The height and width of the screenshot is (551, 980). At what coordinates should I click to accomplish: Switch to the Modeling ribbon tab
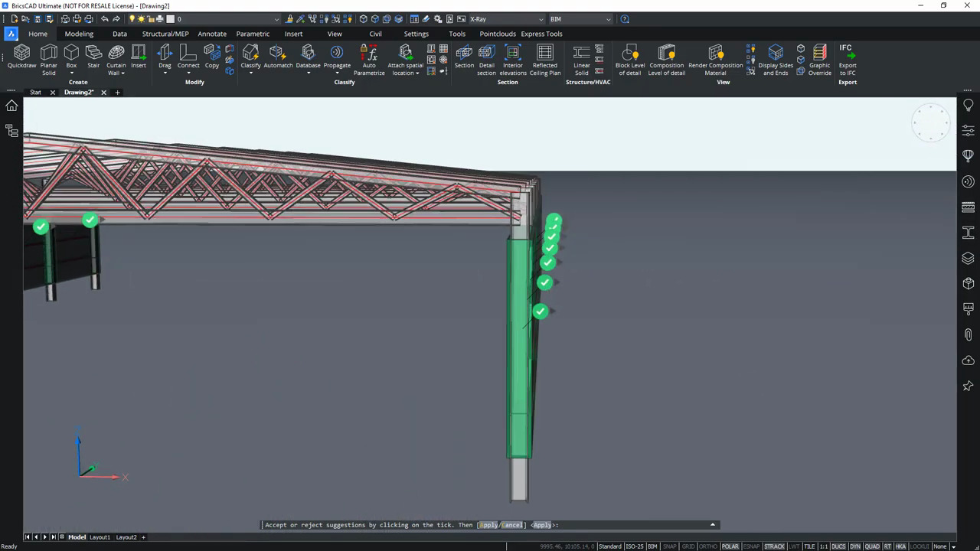pos(79,34)
